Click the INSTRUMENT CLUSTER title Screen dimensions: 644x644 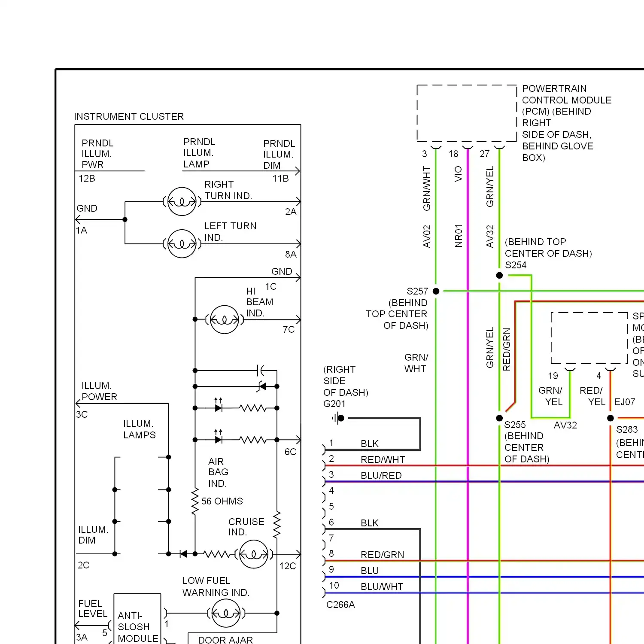(x=129, y=116)
